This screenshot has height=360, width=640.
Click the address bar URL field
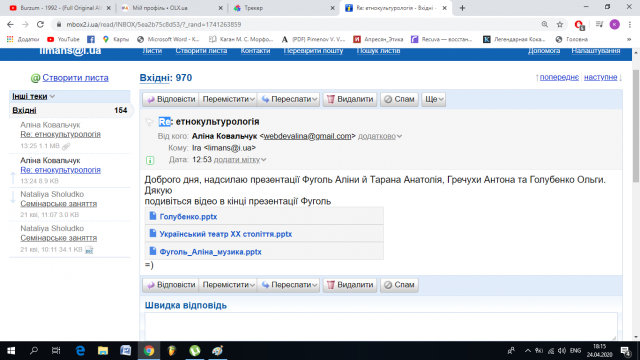(298, 24)
